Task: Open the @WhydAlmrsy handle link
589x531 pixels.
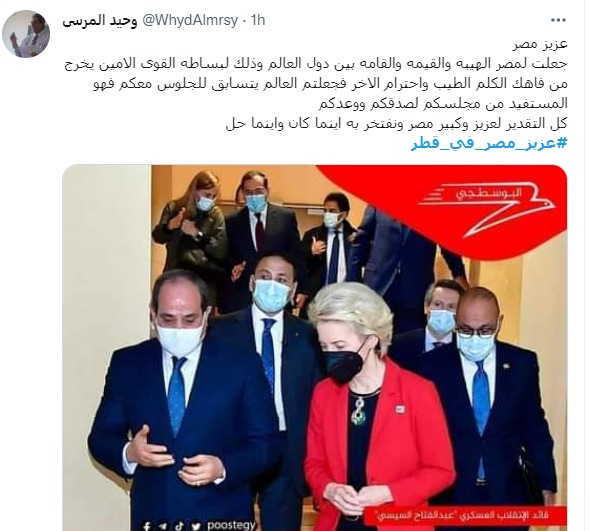Action: (190, 20)
